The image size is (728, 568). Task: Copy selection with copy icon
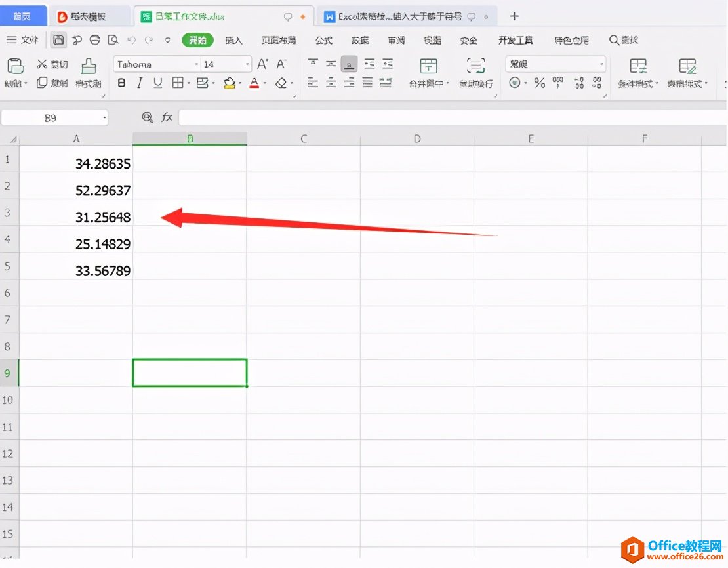[42, 83]
